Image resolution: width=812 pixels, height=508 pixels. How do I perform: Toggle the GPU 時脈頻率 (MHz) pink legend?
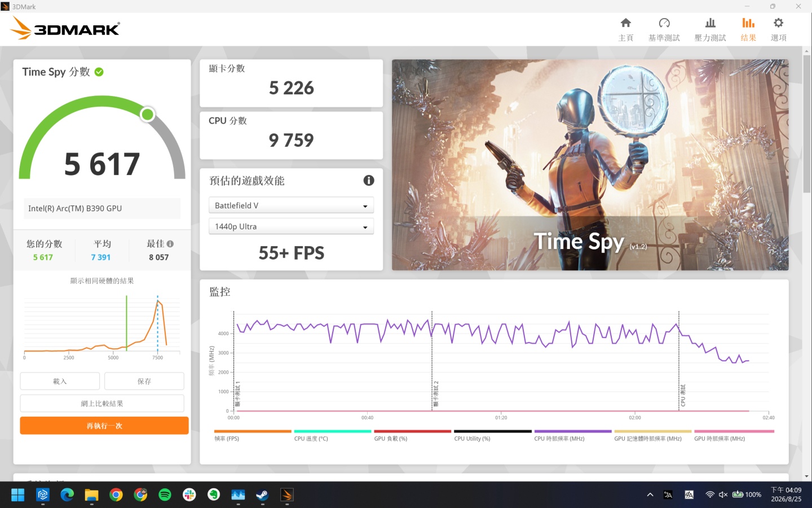click(734, 435)
